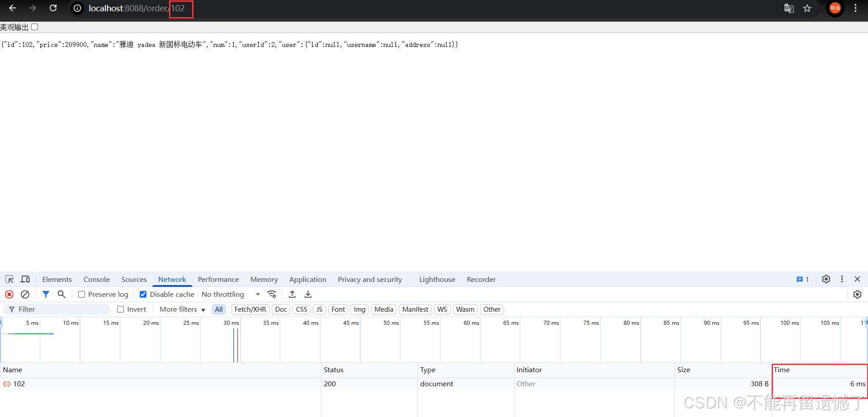Image resolution: width=868 pixels, height=417 pixels.
Task: Switch to the Sources tab
Action: pos(134,279)
